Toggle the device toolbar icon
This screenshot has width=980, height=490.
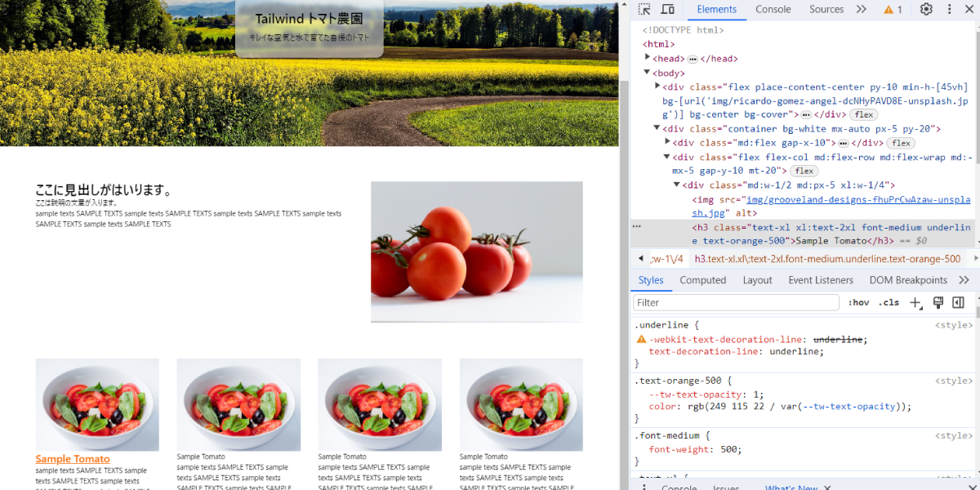coord(667,10)
